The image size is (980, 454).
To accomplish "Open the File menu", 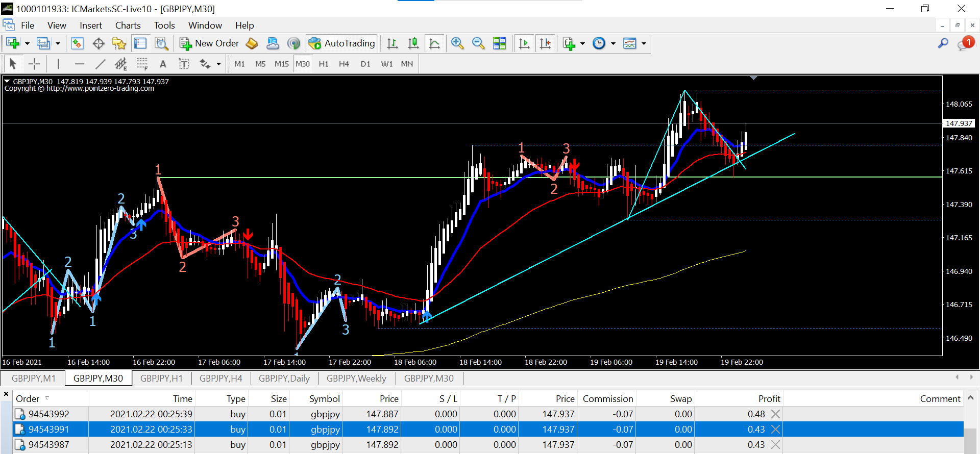I will tap(28, 26).
